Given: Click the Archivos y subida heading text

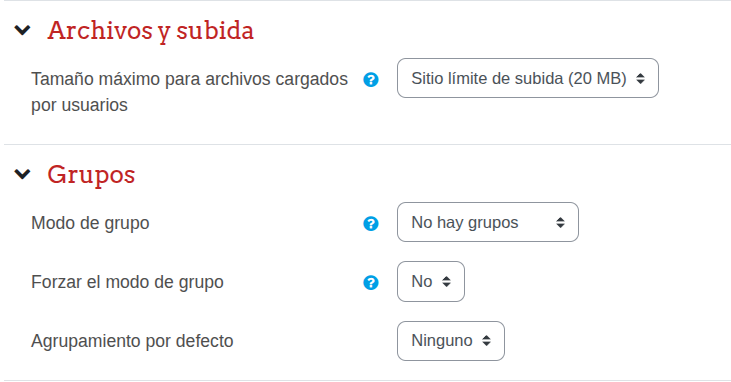Looking at the screenshot, I should tap(151, 31).
